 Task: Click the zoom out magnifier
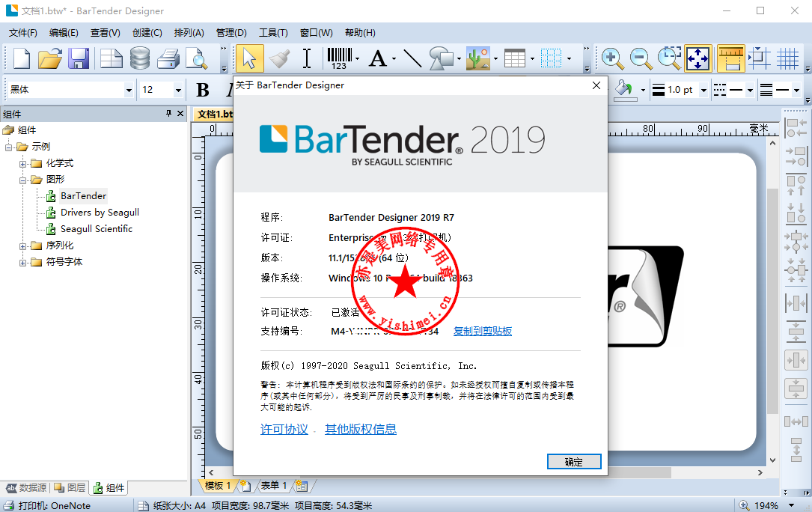pyautogui.click(x=641, y=58)
